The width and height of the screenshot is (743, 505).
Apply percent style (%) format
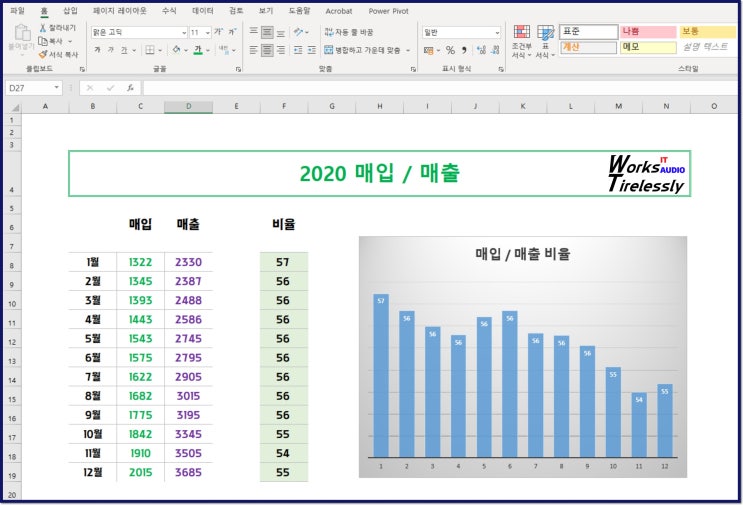tap(450, 50)
